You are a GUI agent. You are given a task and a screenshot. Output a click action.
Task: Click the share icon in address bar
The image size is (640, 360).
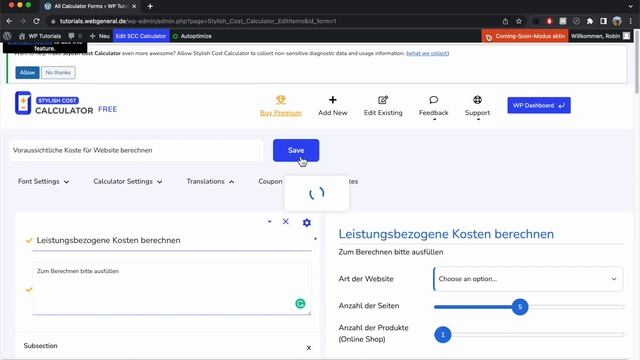pyautogui.click(x=505, y=21)
